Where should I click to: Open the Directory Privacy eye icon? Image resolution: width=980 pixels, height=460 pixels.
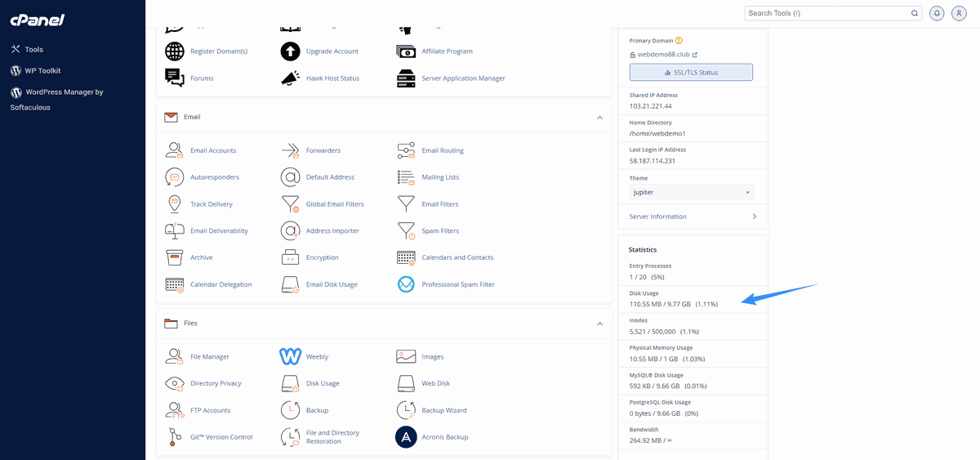[x=174, y=383]
